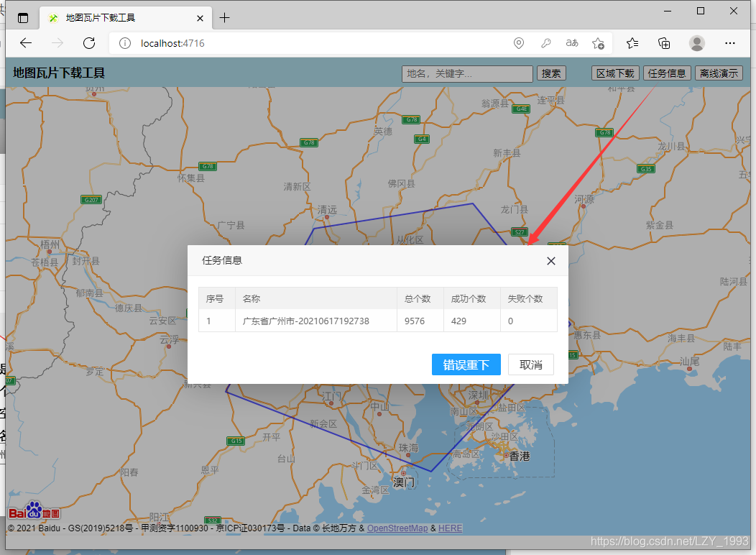The height and width of the screenshot is (555, 756).
Task: Select the 地图瓦片下载工具 browser tab
Action: click(125, 18)
